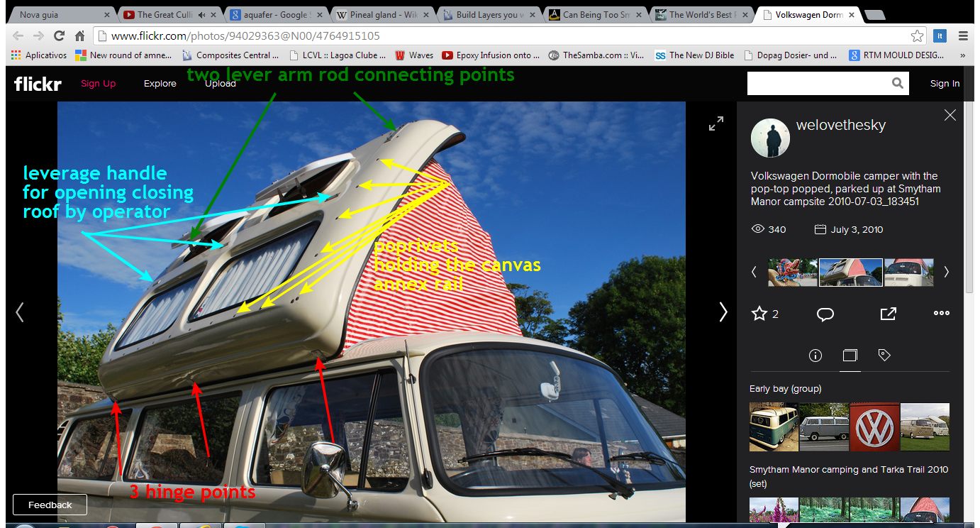Click the Sign Up link

pos(98,84)
